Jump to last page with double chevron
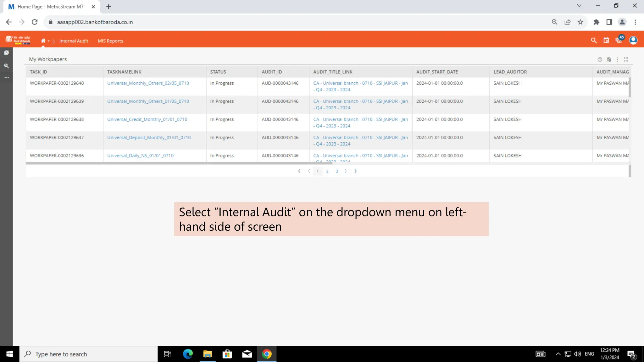Image resolution: width=644 pixels, height=362 pixels. click(355, 171)
